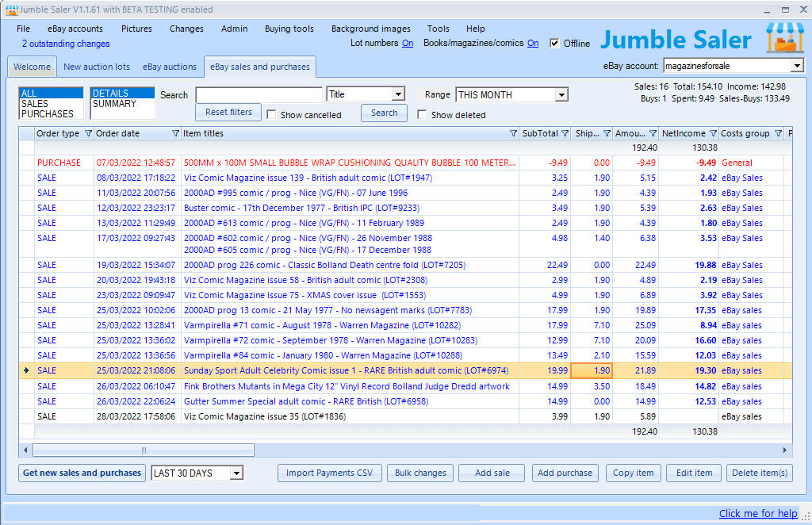
Task: Switch to the Welcome tab
Action: click(32, 67)
